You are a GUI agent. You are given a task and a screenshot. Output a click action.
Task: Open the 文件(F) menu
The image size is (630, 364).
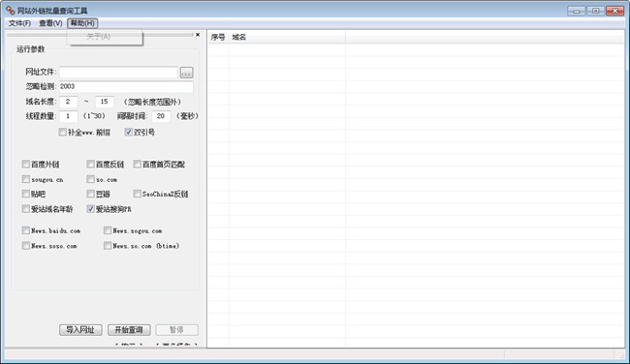pyautogui.click(x=19, y=23)
